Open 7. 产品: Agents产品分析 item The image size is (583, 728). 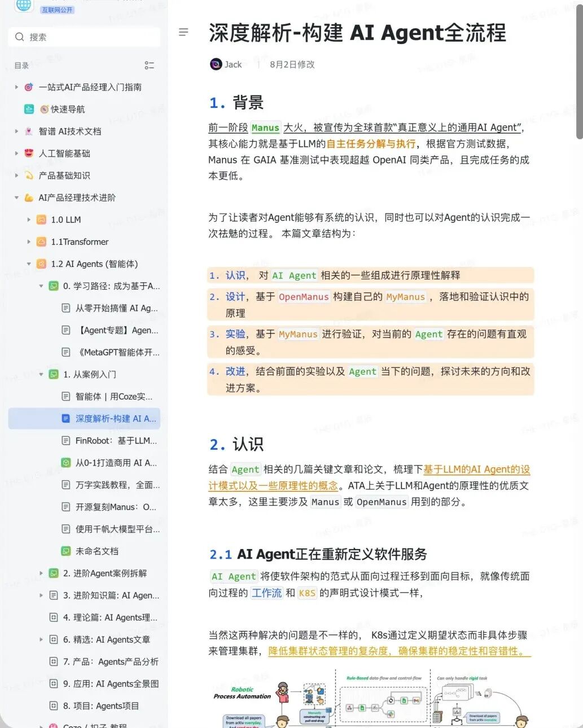pos(111,661)
